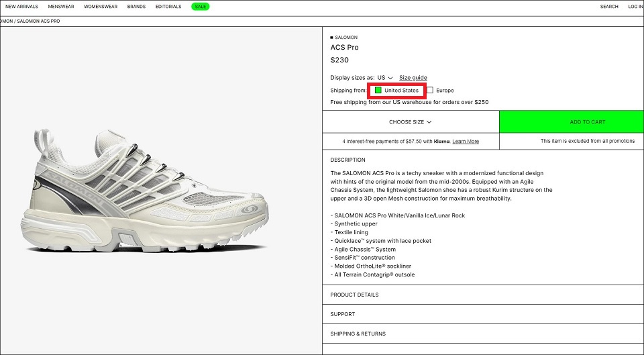Viewport: 644px width, 355px height.
Task: Open the Salomon ACS Pro breadcrumb
Action: point(38,21)
